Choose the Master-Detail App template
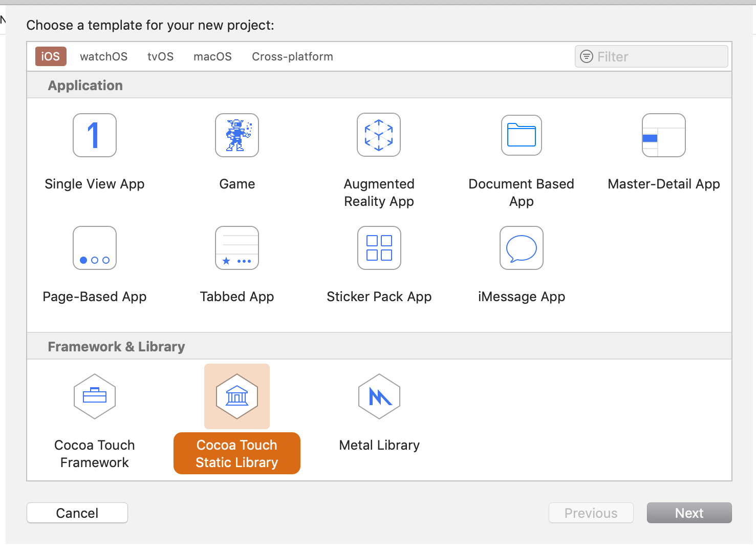The width and height of the screenshot is (756, 547). point(663,135)
